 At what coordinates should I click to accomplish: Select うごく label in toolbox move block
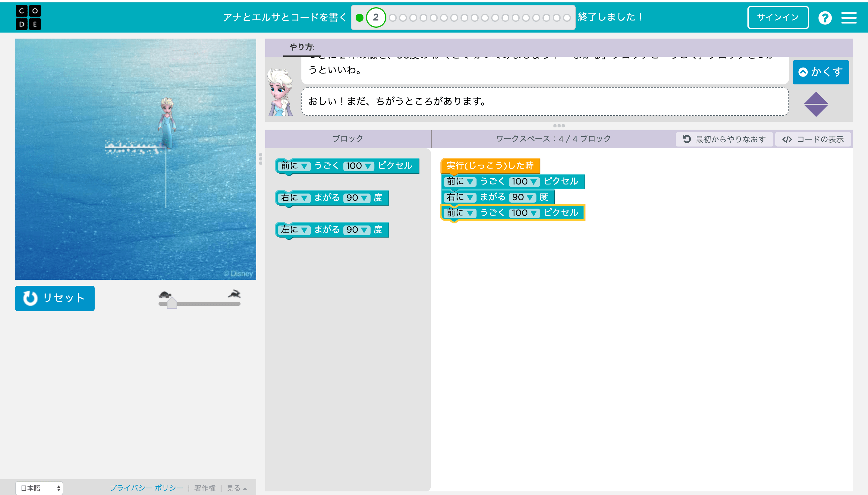coord(326,166)
